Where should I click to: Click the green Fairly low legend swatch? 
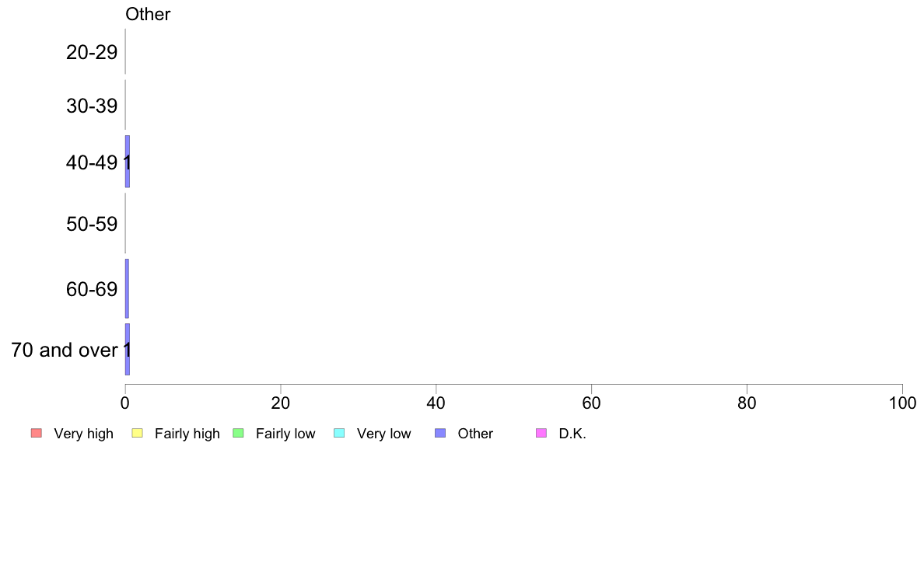pyautogui.click(x=238, y=433)
